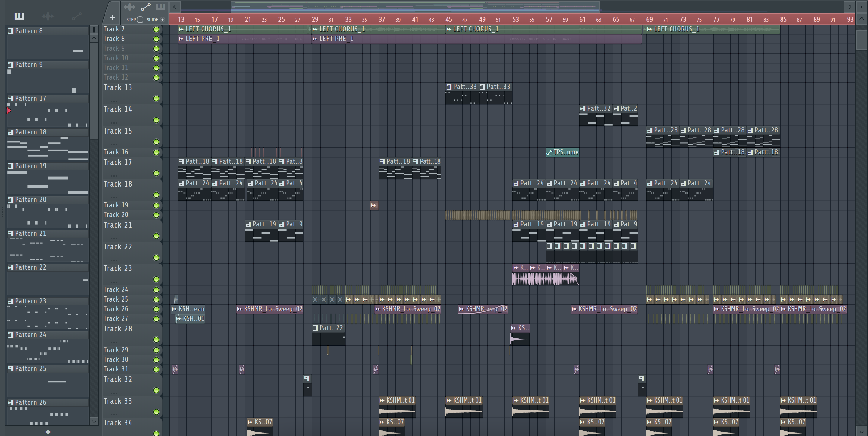Open clip menu of first LEFT CHORUS_1 clip

(x=181, y=29)
